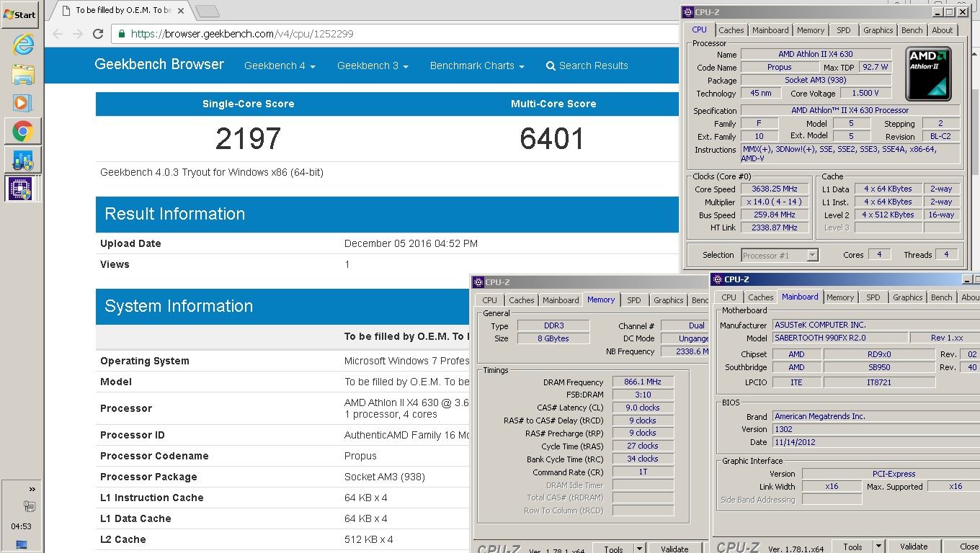The image size is (980, 553).
Task: Select 'Propus' in the Geekbench system table
Action: click(x=360, y=456)
